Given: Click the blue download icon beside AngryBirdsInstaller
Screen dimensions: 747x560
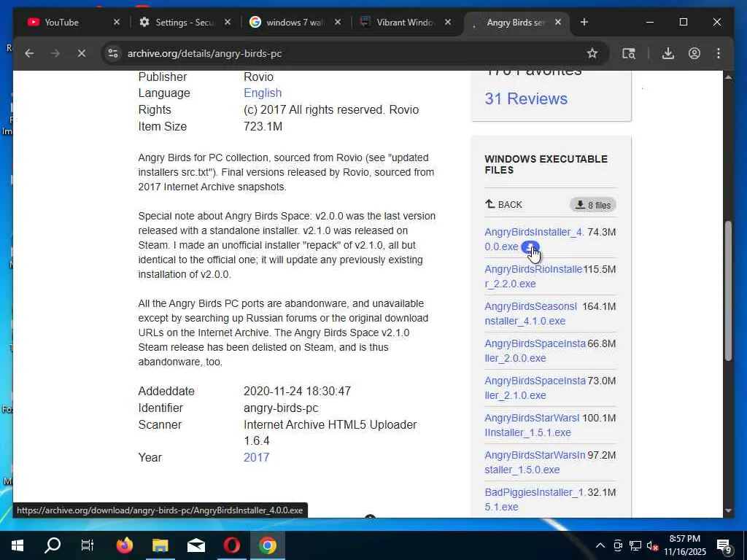Looking at the screenshot, I should 530,246.
